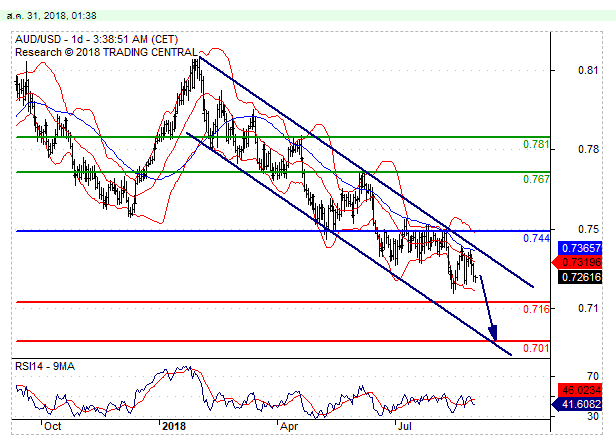The height and width of the screenshot is (448, 616).
Task: Click the 'Apr' date axis label
Action: click(x=289, y=426)
